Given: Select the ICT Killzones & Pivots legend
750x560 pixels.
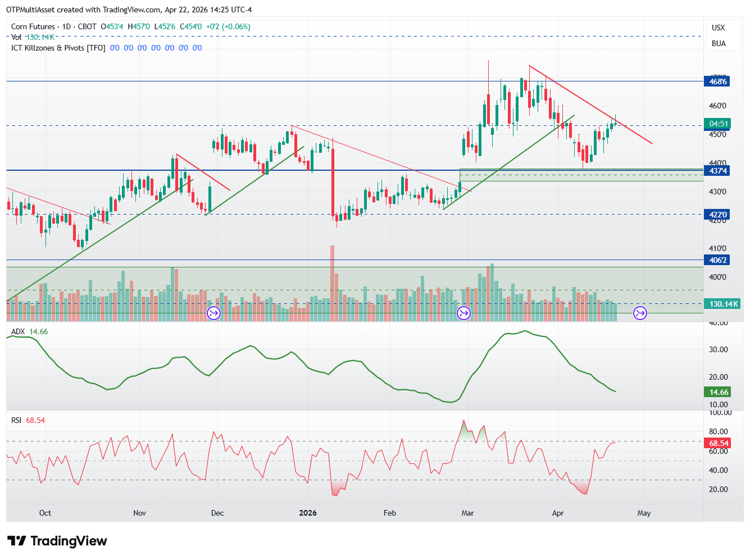Looking at the screenshot, I should coord(58,48).
